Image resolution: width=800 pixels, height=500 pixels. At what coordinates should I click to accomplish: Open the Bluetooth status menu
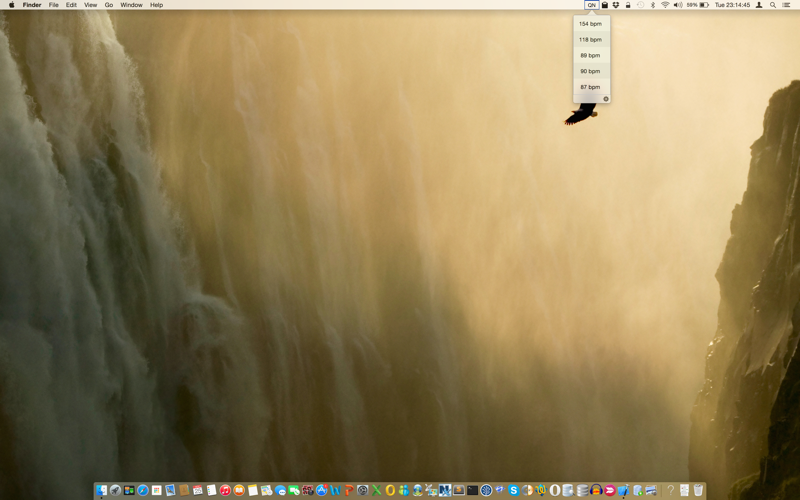click(653, 5)
